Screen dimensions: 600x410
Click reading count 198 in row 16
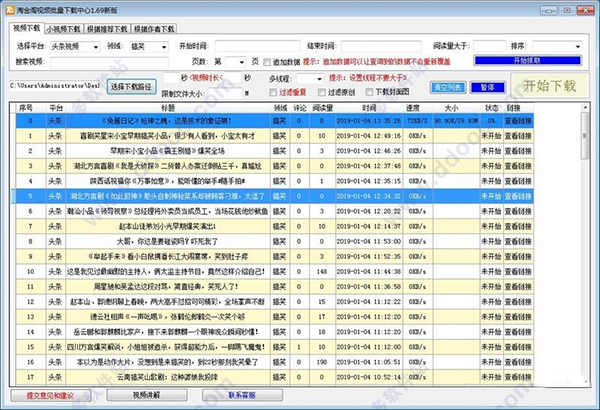[322, 362]
